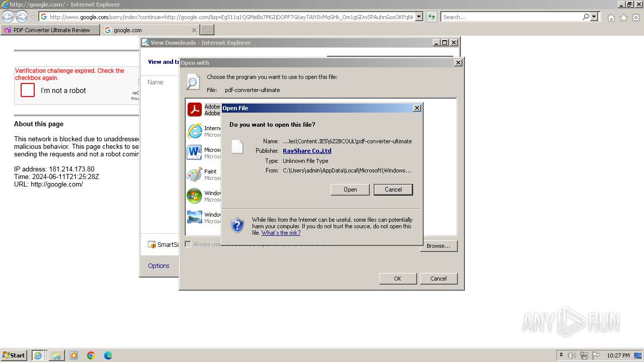The image size is (644, 362).
Task: Open the search provider dropdown
Action: point(594,17)
